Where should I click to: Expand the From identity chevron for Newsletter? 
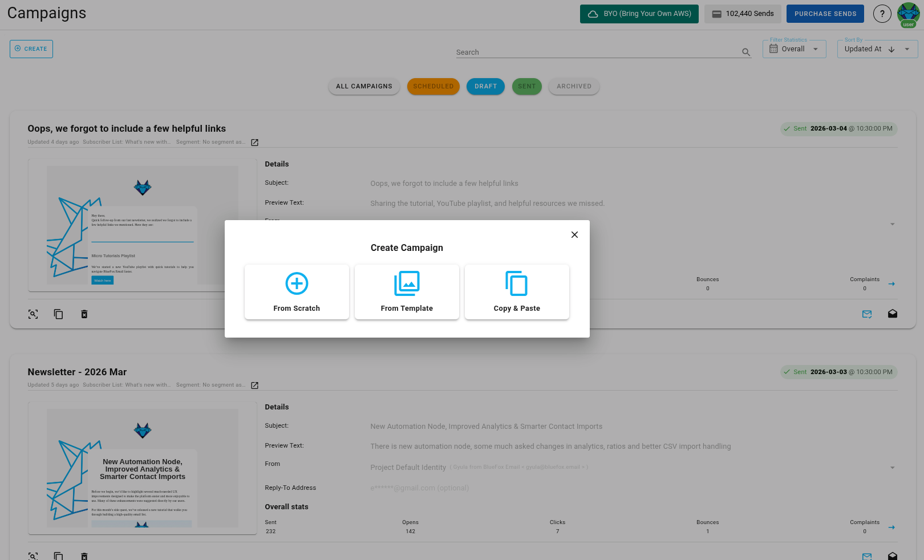[891, 467]
